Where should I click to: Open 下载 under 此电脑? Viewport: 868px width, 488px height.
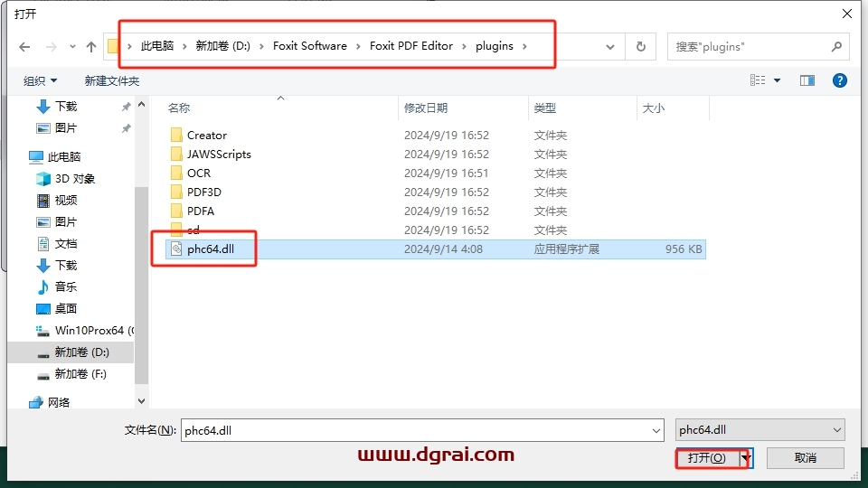pos(66,265)
